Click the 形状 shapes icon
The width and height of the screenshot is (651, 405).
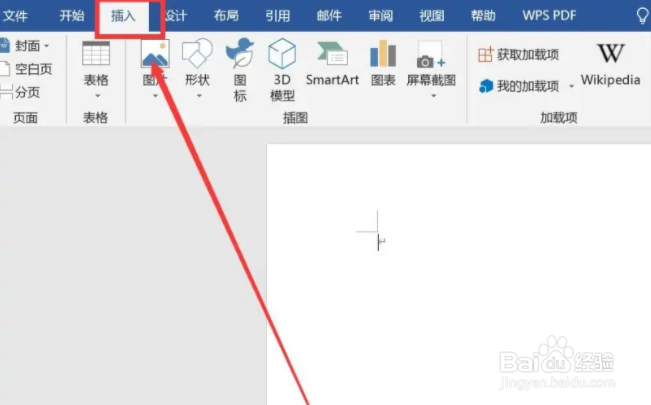(x=197, y=54)
